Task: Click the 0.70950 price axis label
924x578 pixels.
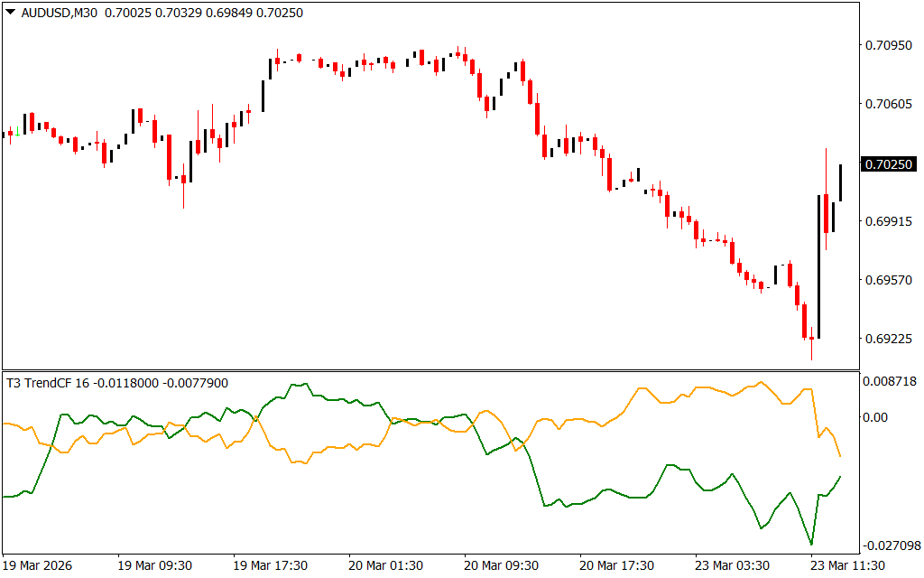Action: click(x=888, y=45)
